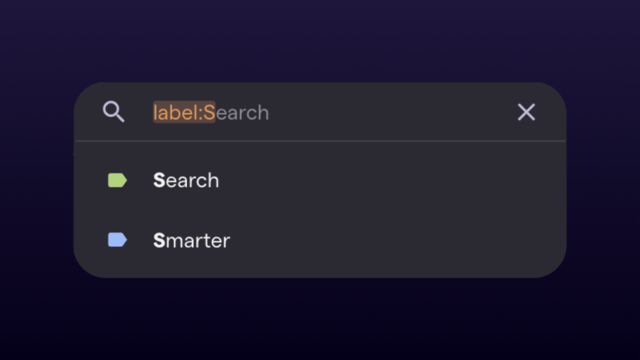Click the green color tag of Search label
The image size is (640, 360).
[x=117, y=180]
